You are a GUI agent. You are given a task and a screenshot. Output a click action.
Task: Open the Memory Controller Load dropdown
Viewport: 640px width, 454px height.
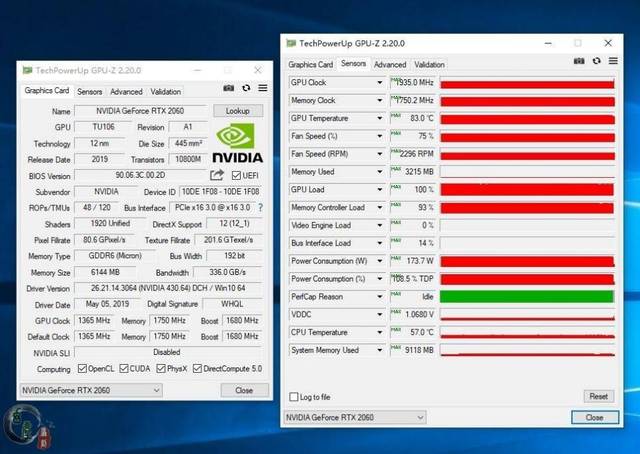[380, 207]
